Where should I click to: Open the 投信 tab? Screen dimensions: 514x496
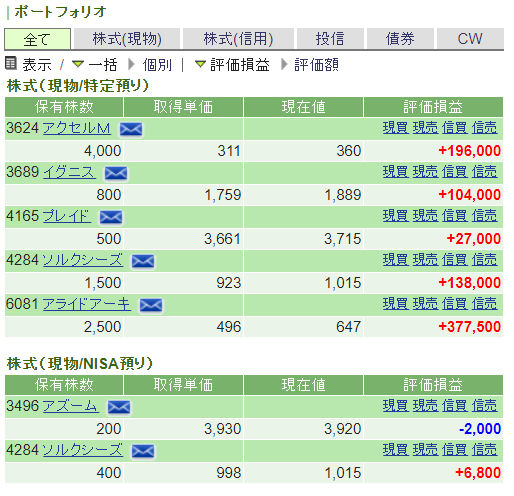pyautogui.click(x=330, y=39)
